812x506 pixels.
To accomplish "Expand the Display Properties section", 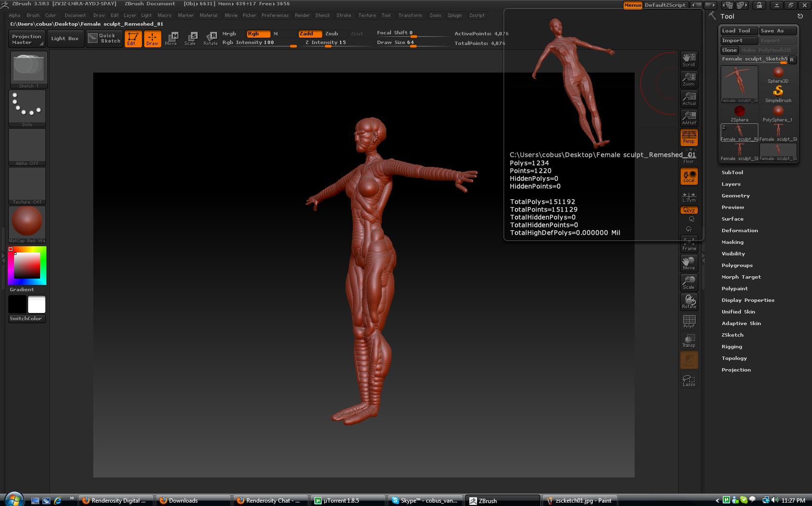I will click(x=748, y=300).
